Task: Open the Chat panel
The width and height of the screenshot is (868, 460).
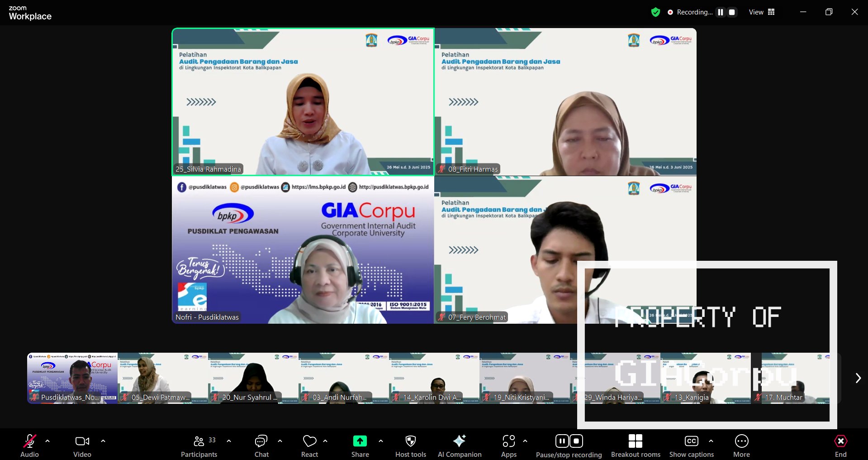Action: pyautogui.click(x=261, y=446)
